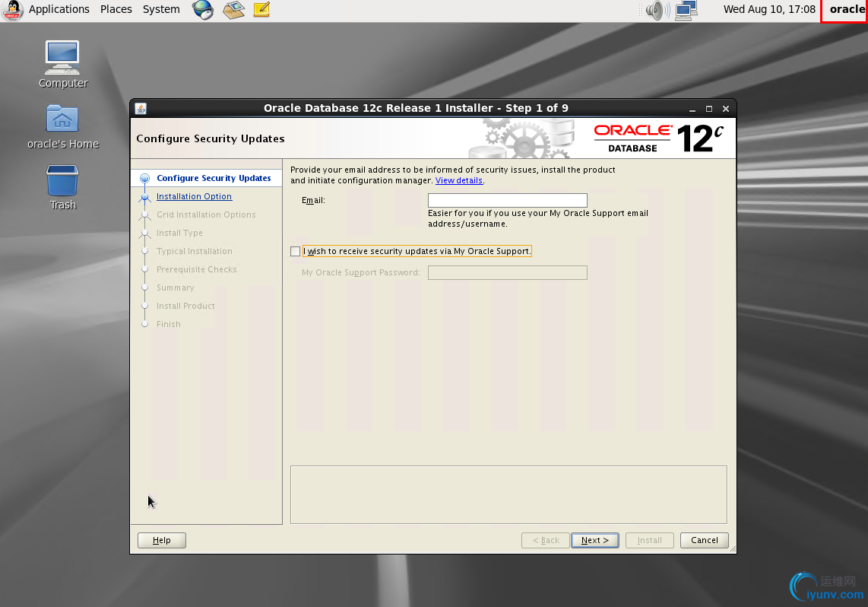Open the oracle user menu in panel

click(847, 9)
